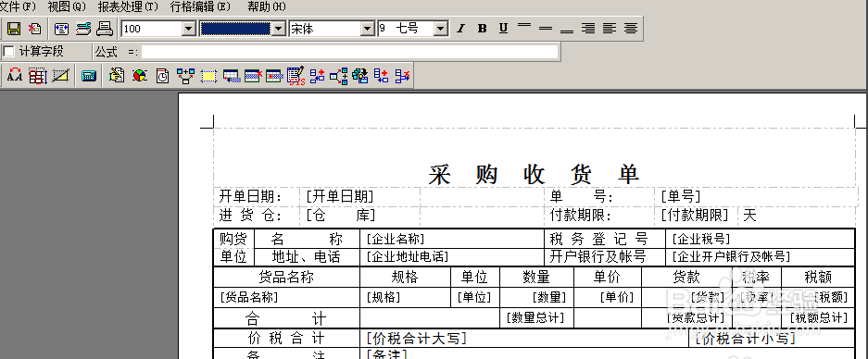Align text to vertical middle

point(546,28)
